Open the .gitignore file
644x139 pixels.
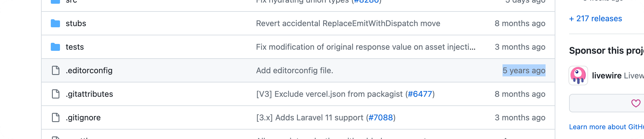(x=83, y=117)
